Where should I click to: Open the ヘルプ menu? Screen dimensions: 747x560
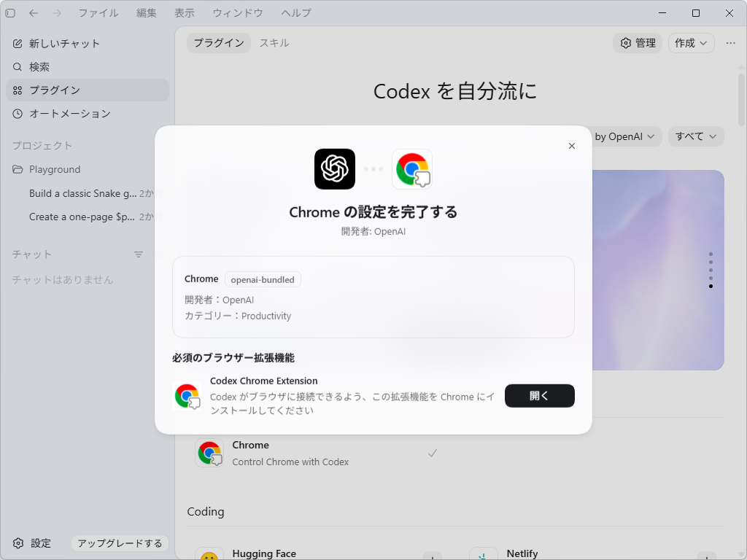coord(296,13)
